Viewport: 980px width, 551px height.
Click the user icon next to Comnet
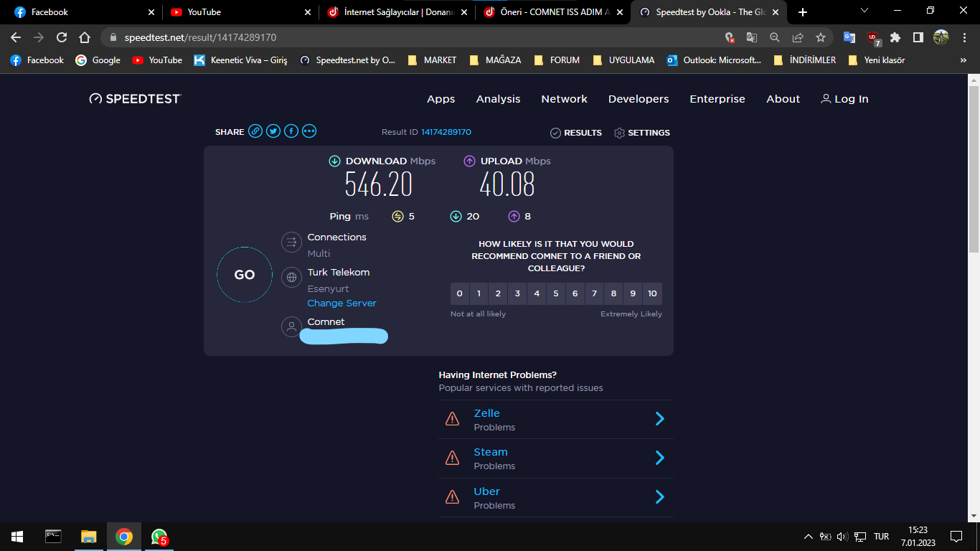(291, 327)
